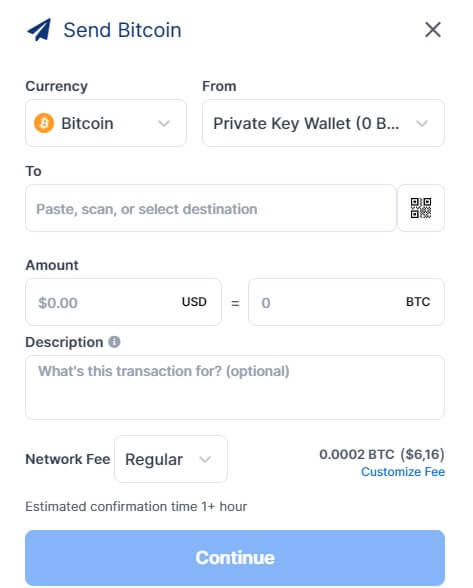Expand the Currency dropdown chevron

pos(164,123)
